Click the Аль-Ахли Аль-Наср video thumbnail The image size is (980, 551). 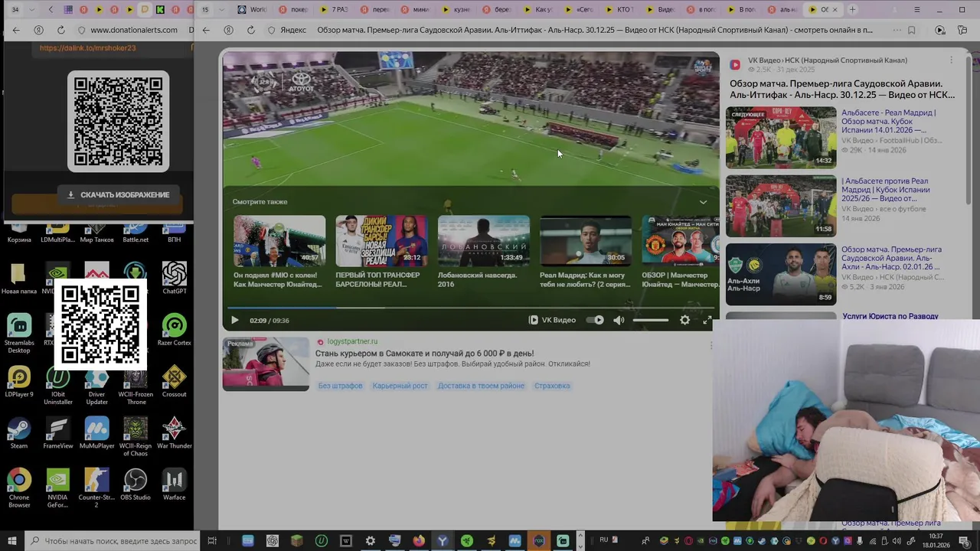point(781,274)
